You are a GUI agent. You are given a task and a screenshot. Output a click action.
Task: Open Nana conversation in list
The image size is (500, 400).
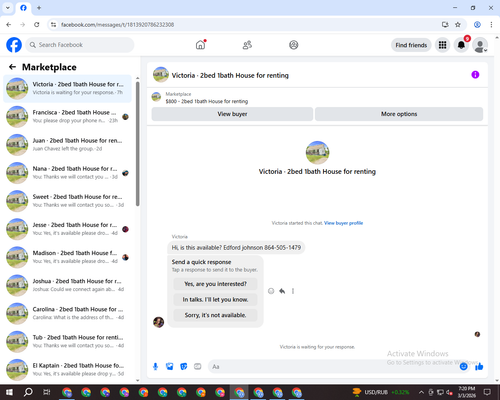[x=67, y=173]
